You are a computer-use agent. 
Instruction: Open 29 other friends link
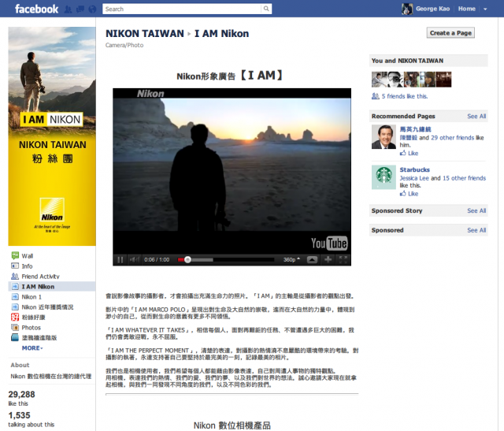tap(453, 138)
